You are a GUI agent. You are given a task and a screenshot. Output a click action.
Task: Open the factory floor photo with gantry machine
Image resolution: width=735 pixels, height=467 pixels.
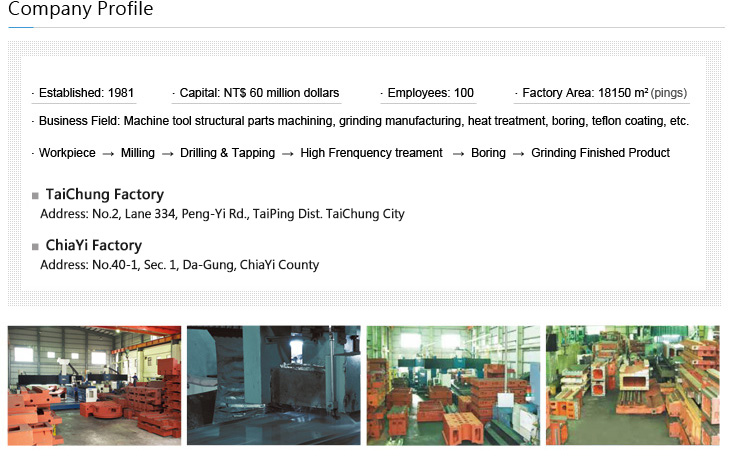click(94, 385)
